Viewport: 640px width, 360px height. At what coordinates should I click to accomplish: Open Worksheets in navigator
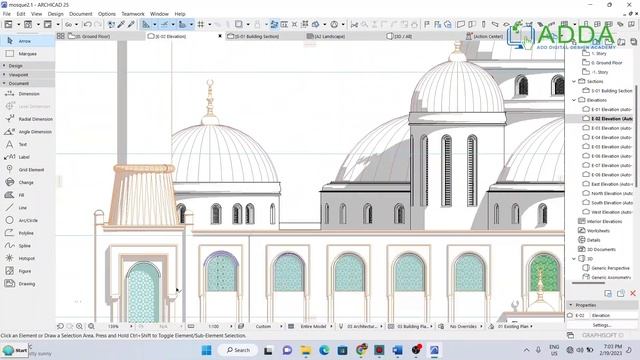click(x=594, y=231)
